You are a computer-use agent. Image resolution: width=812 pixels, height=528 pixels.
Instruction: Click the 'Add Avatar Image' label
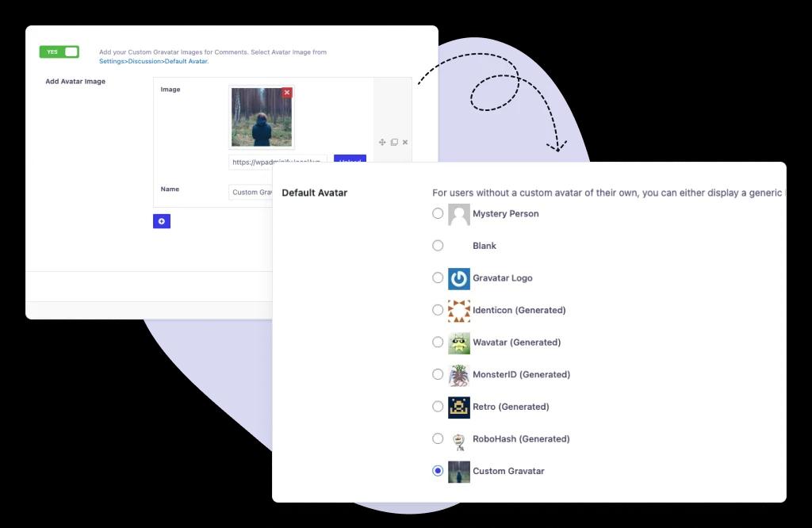tap(75, 82)
